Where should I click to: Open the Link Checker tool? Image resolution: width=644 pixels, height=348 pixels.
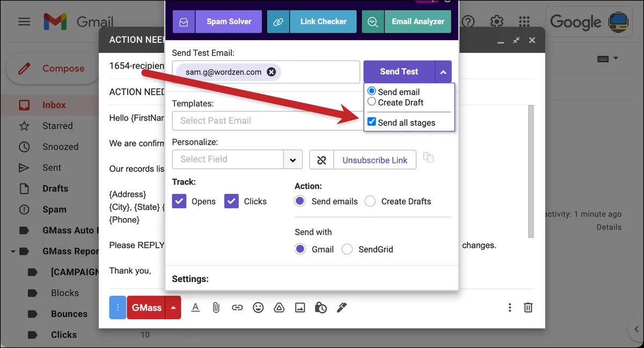coord(323,21)
